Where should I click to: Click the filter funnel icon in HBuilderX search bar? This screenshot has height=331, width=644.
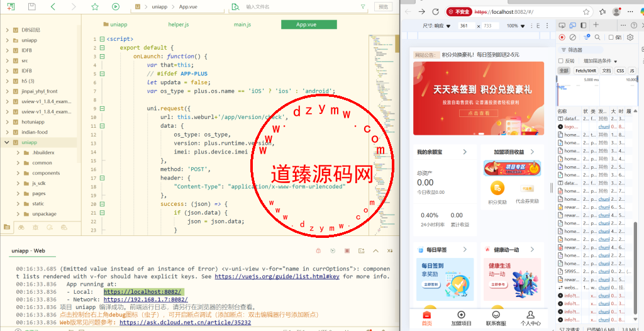pyautogui.click(x=363, y=6)
